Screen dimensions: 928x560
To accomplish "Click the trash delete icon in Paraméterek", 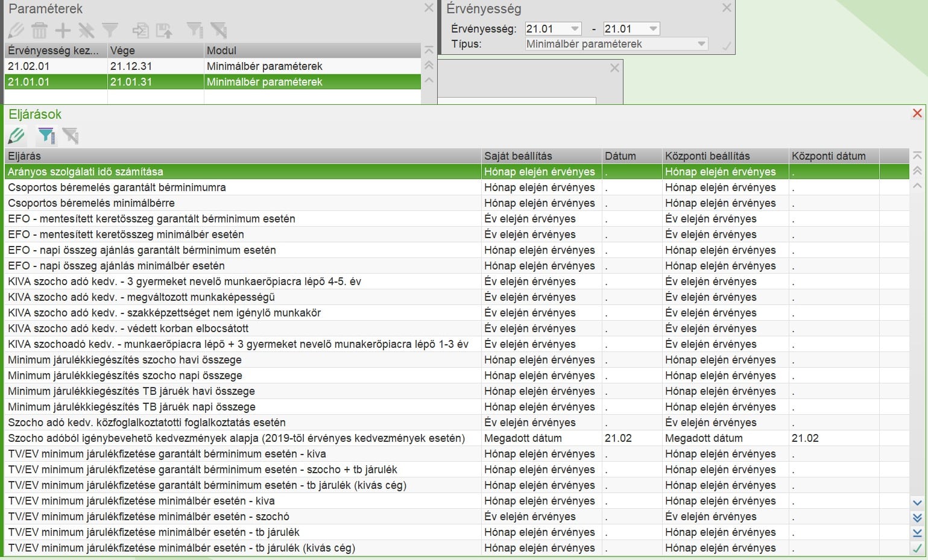I will tap(39, 30).
